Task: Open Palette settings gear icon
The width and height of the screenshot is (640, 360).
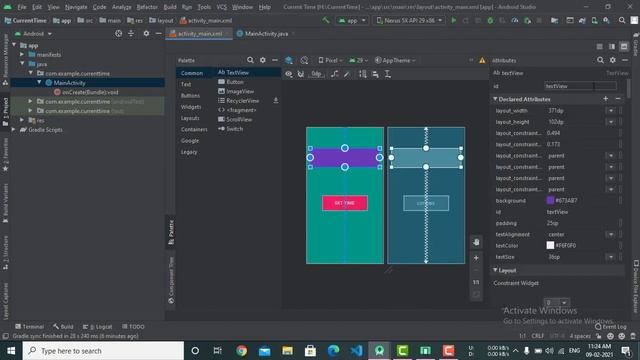Action: point(262,60)
